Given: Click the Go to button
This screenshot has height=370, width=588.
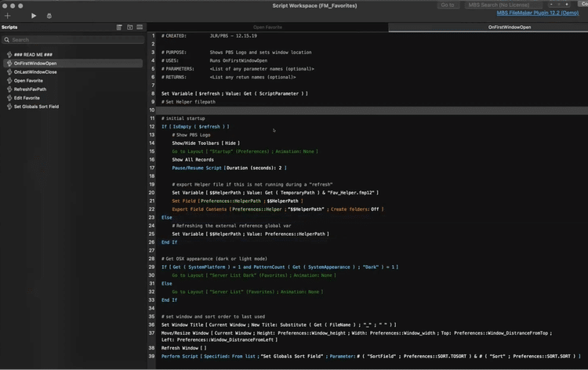Looking at the screenshot, I should pos(448,5).
